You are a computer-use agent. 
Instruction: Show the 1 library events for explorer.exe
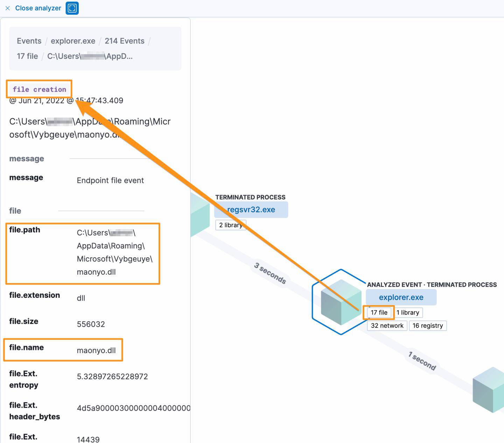pos(408,312)
